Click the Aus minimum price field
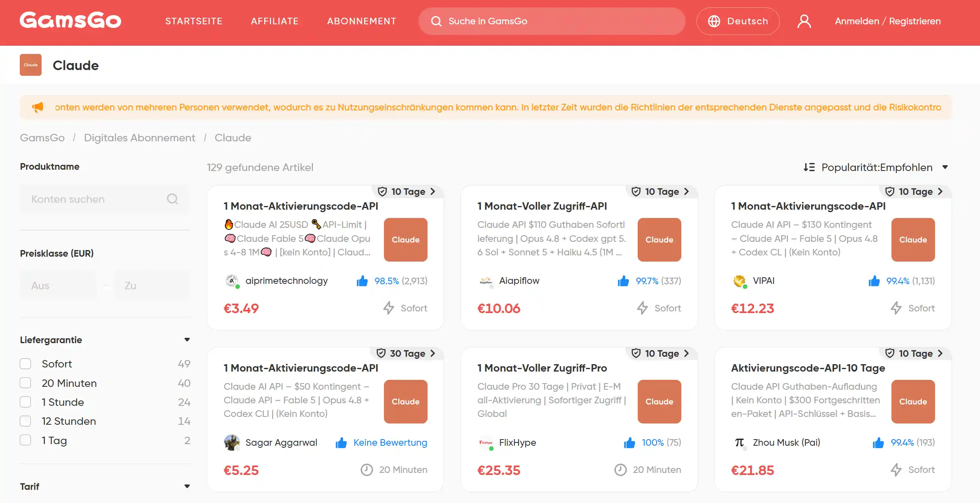Image resolution: width=980 pixels, height=503 pixels. click(58, 285)
